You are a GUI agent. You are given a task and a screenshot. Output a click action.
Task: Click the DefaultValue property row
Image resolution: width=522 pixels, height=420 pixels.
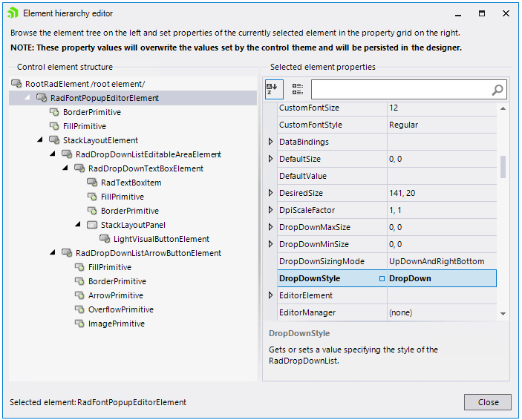pyautogui.click(x=387, y=176)
